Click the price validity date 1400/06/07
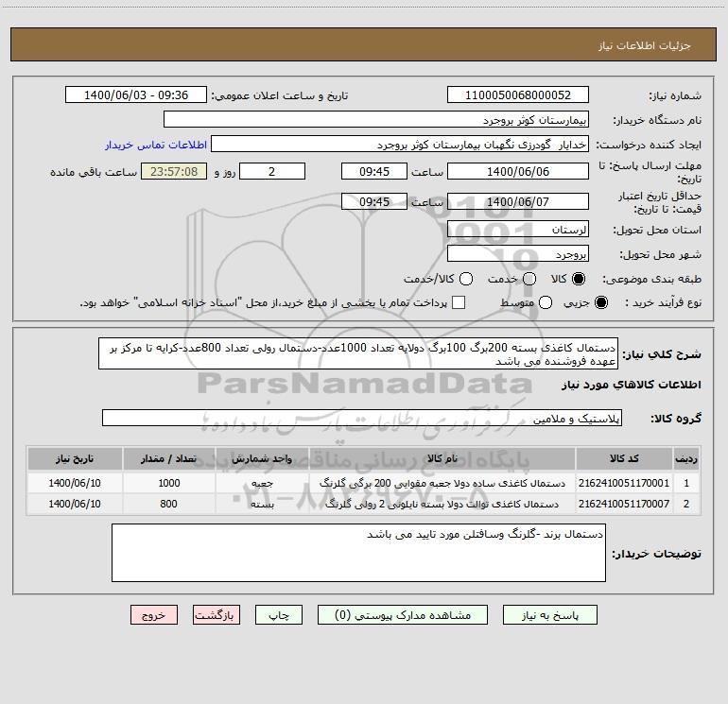Viewport: 728px width, 704px height. (518, 201)
